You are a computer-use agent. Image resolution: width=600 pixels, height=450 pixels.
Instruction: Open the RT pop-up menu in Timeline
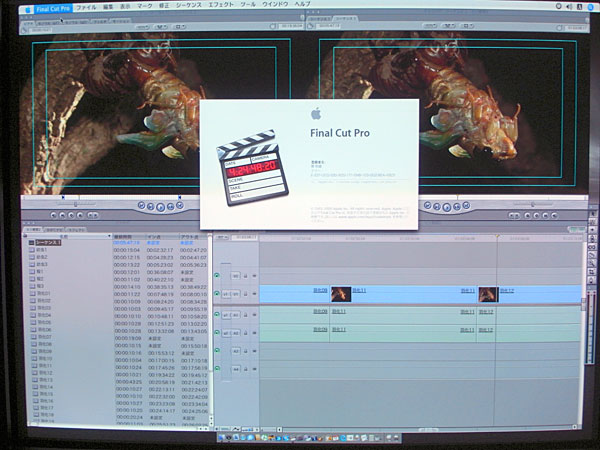(222, 237)
